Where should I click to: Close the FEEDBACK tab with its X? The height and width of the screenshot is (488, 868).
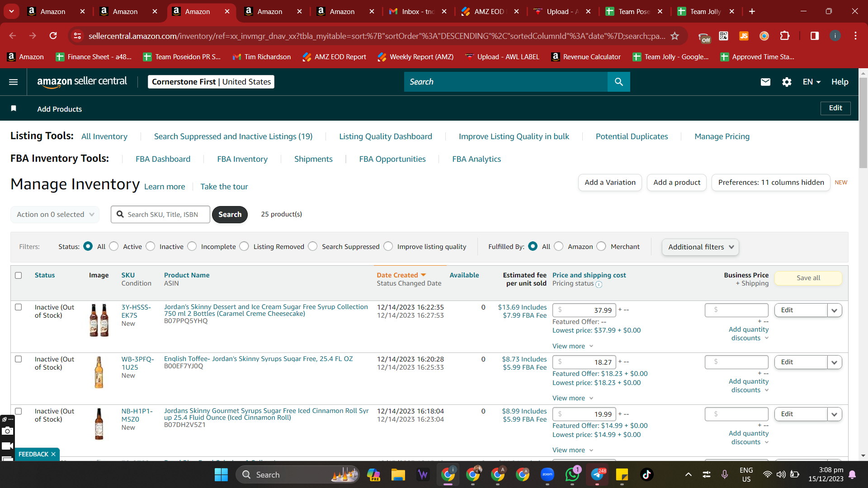[x=53, y=454]
